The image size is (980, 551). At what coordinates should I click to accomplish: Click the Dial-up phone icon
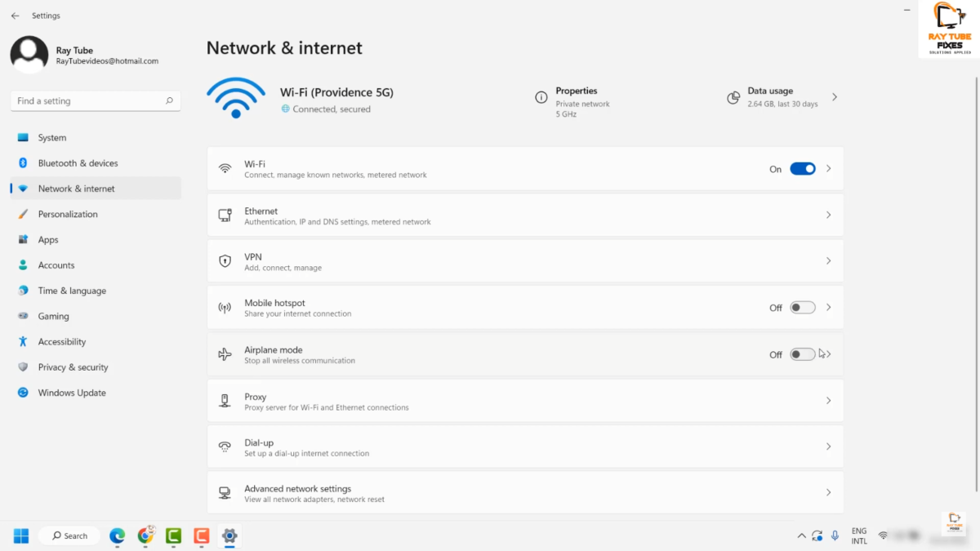pyautogui.click(x=225, y=447)
